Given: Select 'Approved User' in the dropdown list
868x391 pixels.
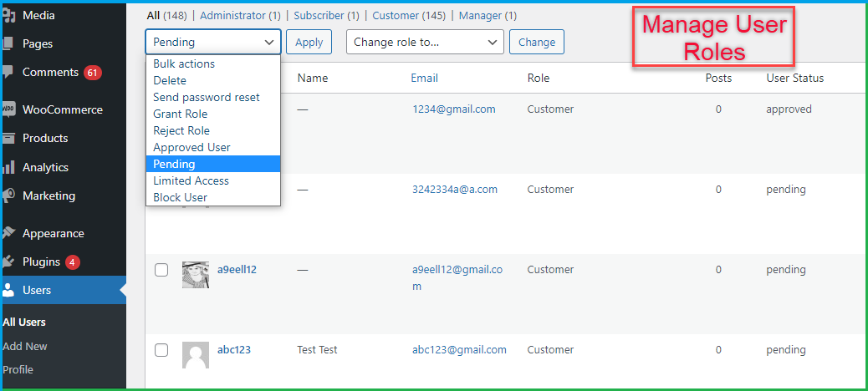Looking at the screenshot, I should (191, 147).
